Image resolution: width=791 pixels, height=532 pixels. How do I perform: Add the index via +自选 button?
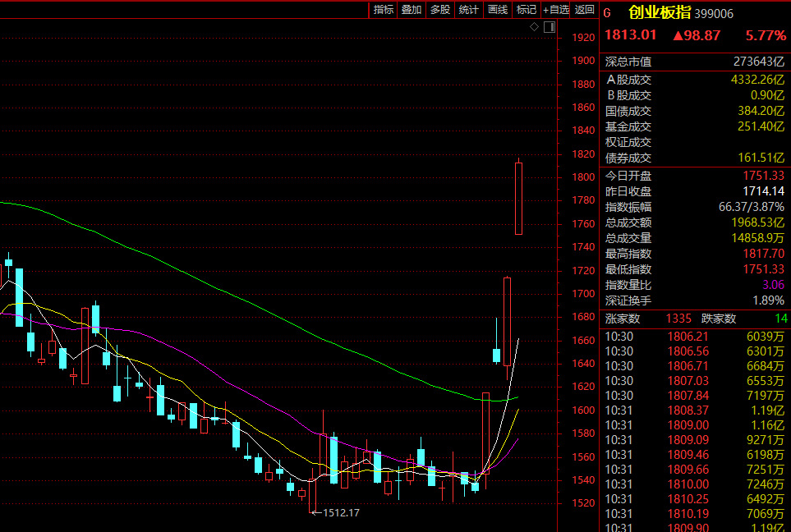(x=556, y=10)
